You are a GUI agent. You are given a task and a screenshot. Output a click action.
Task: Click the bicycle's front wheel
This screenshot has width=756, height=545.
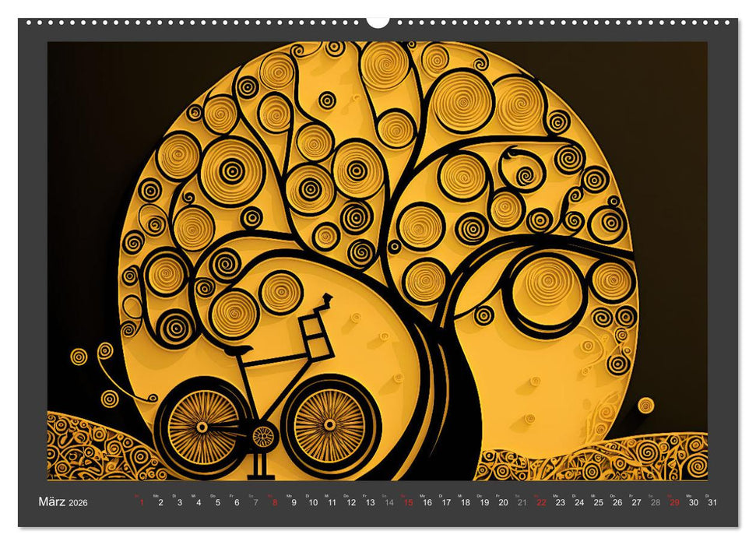[x=329, y=425]
